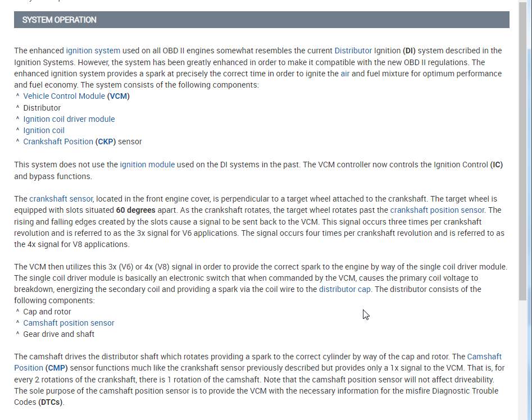532x420 pixels.
Task: Click the 'Cap and rotor' list item
Action: (47, 312)
